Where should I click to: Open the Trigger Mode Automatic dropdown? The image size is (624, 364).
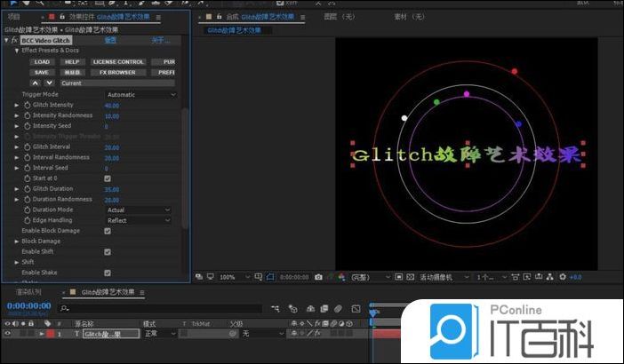pyautogui.click(x=140, y=94)
